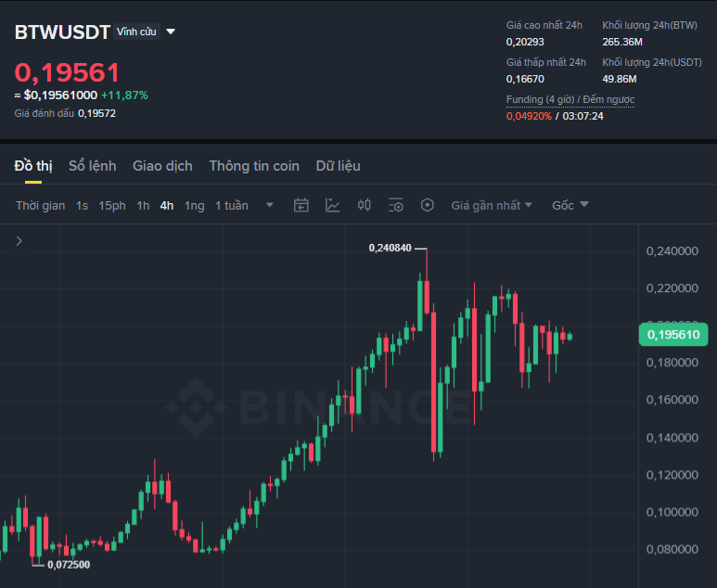Select the 'Thời gian' line view
Screen dimensions: 717x588
coord(40,206)
